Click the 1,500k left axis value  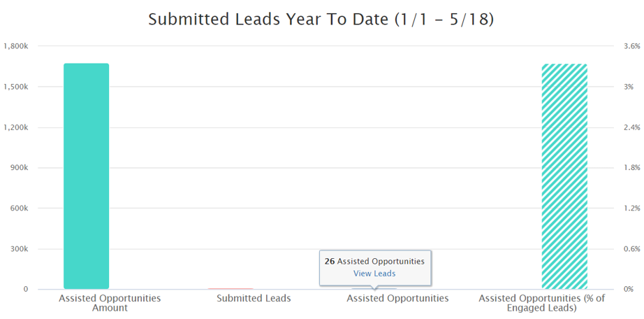[x=16, y=87]
